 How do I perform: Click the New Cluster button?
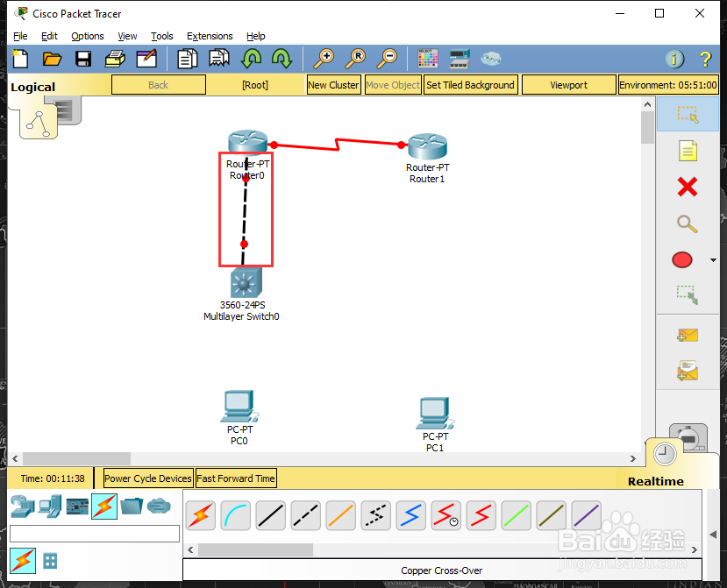[x=334, y=85]
